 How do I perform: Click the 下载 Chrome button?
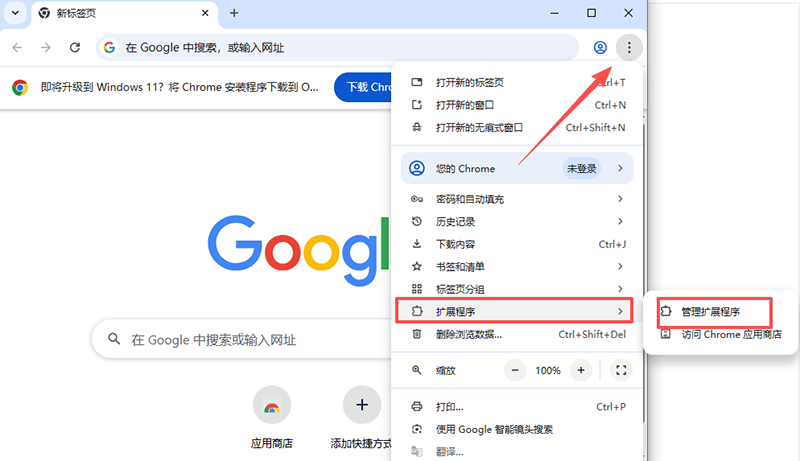(x=363, y=87)
